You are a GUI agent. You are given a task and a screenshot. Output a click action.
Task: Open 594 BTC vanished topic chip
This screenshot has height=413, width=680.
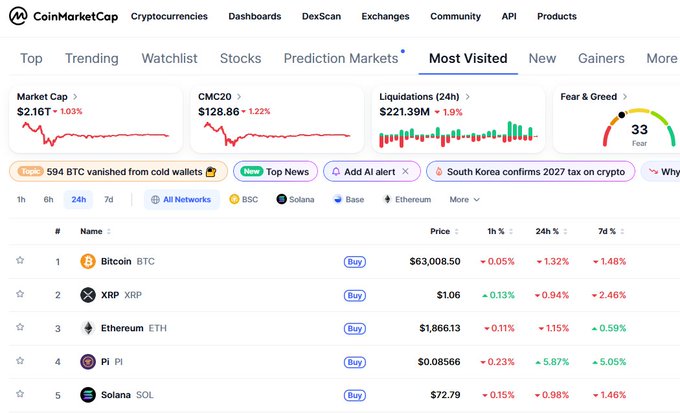pos(118,172)
